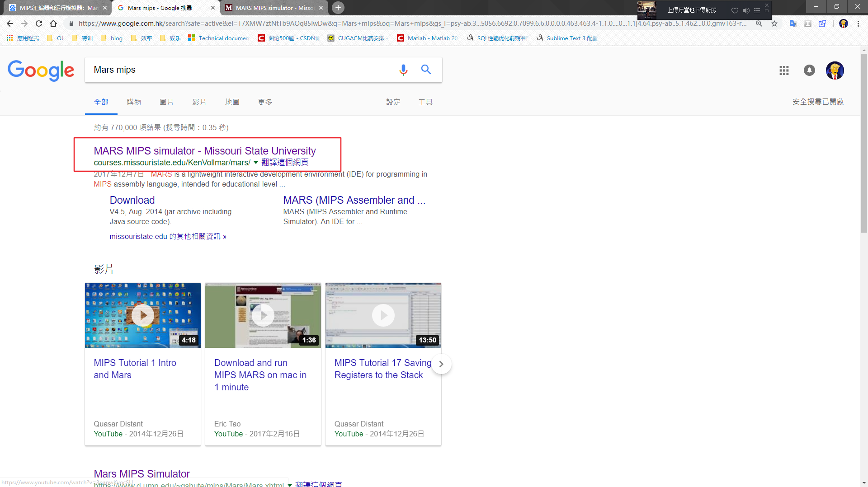
Task: Reload the current page
Action: (x=39, y=23)
